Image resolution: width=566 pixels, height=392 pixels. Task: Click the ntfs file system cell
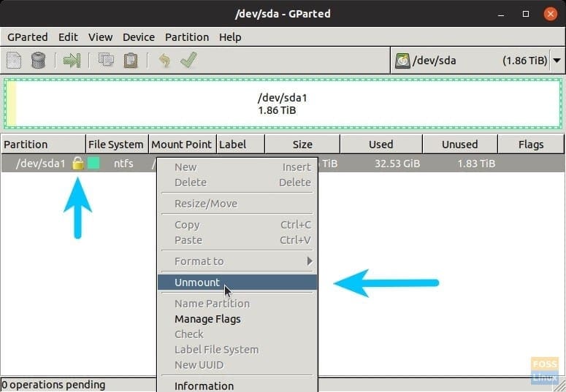(x=123, y=164)
